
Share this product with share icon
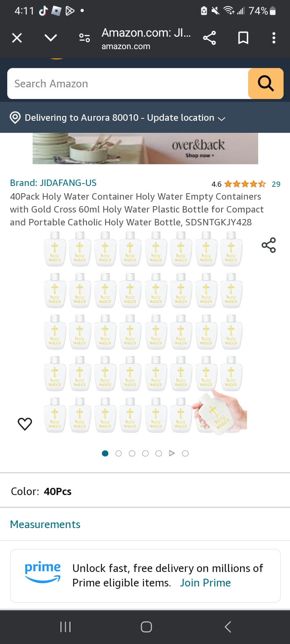269,245
